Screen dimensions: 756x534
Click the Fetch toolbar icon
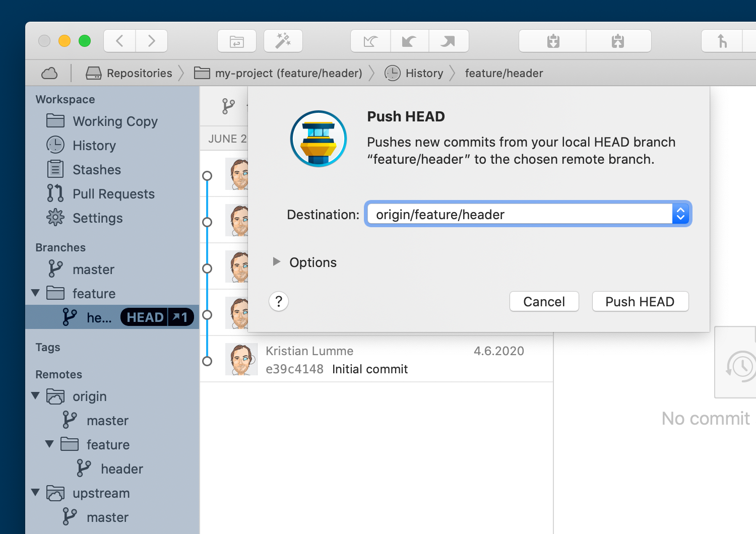[x=370, y=41]
